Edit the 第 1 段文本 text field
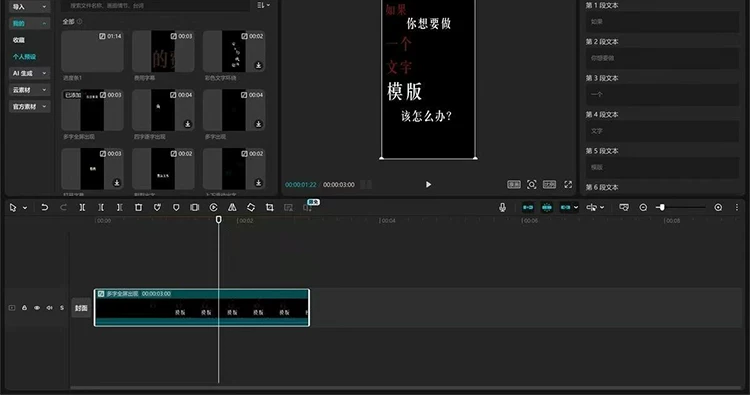The image size is (750, 404). pos(662,22)
